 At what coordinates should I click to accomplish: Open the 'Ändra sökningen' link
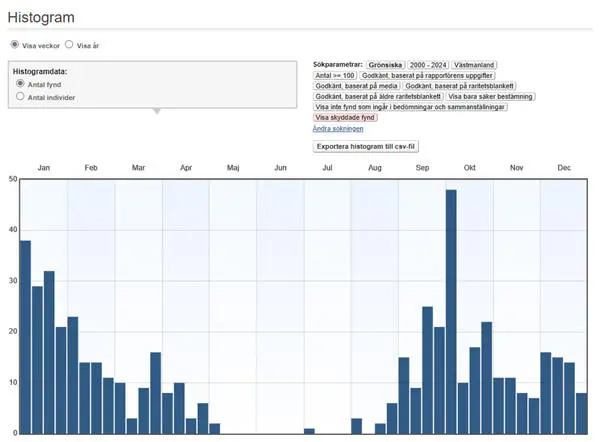point(338,128)
